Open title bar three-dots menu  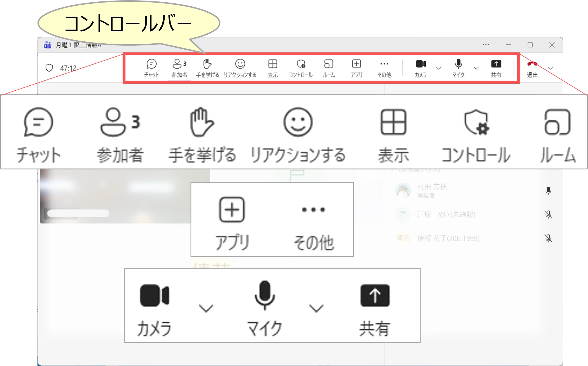pos(486,45)
